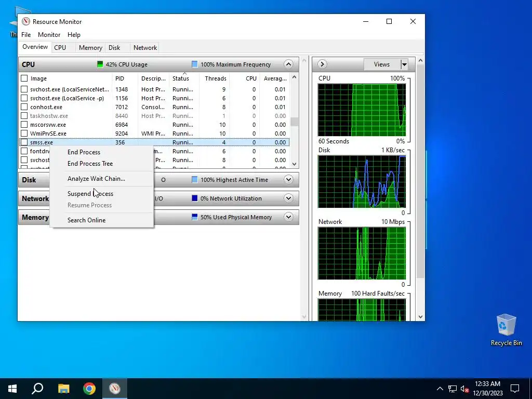Screen dimensions: 532x399
Task: Open Windows Start menu
Action: click(x=12, y=389)
